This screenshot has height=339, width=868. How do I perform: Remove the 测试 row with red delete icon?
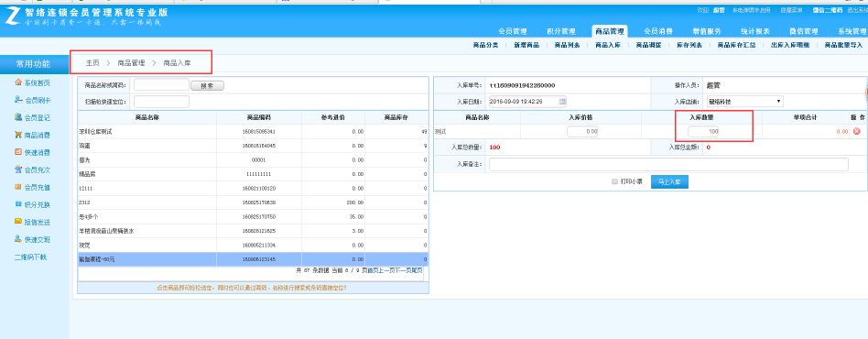click(857, 131)
